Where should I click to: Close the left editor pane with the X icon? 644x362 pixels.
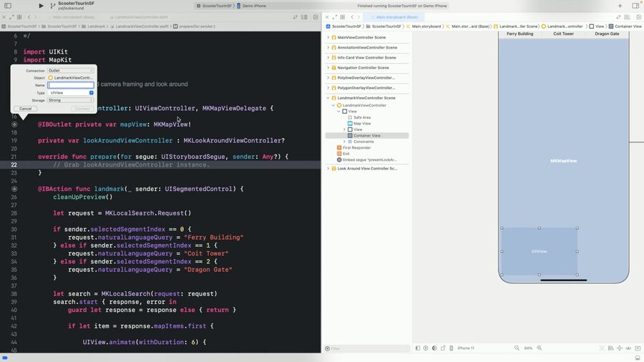click(x=4, y=17)
